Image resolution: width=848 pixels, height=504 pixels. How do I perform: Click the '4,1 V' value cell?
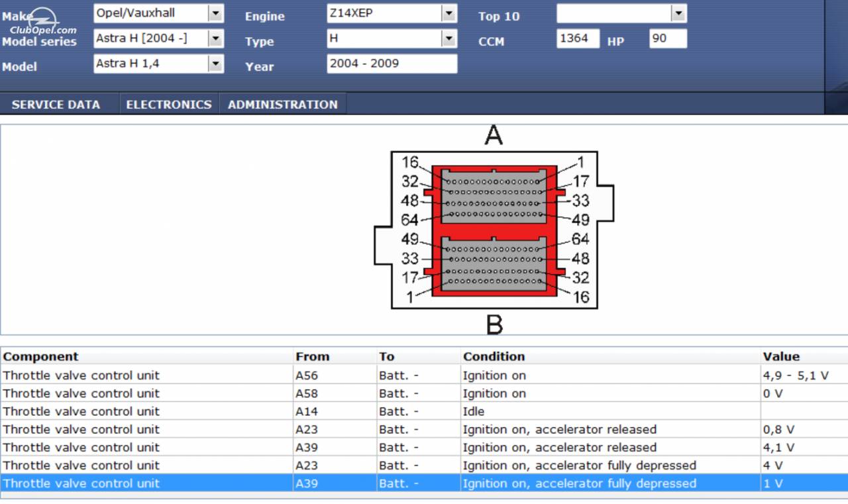[804, 447]
